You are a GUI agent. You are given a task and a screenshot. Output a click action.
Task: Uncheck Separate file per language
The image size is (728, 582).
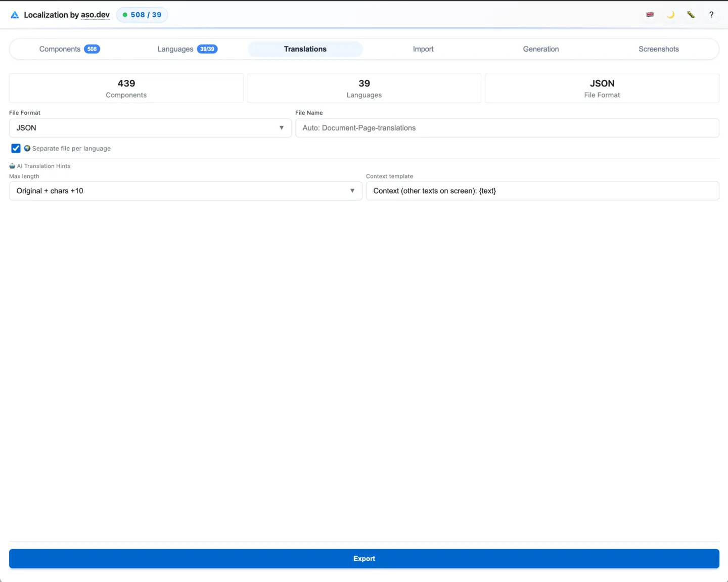(x=16, y=148)
